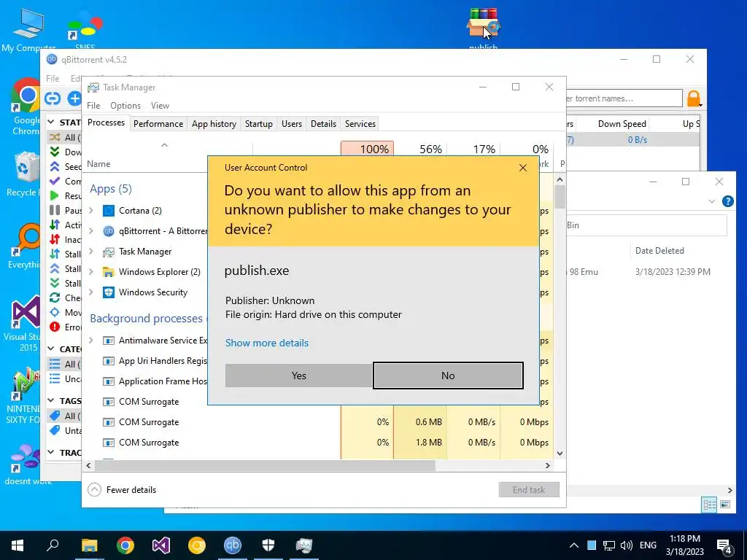Expand Antimalware Service Executable row
This screenshot has height=560, width=747.
tap(91, 341)
